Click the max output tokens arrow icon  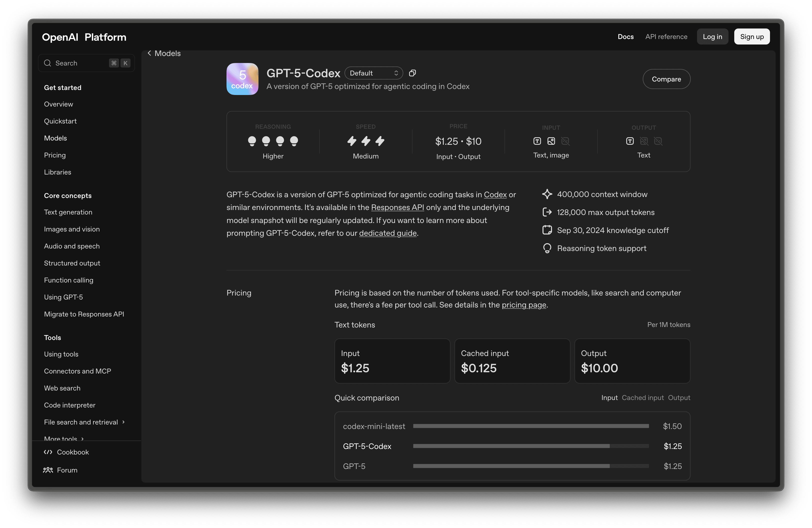click(x=547, y=212)
